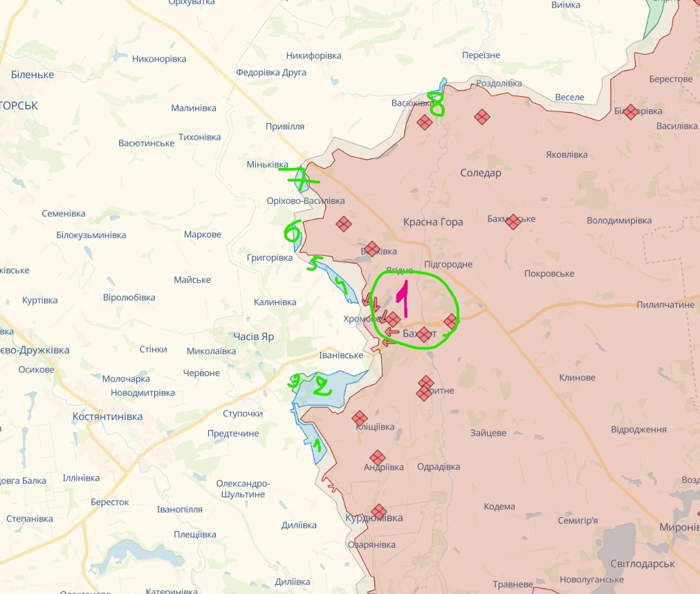Select the Миколаївка label
The width and height of the screenshot is (700, 594).
pos(211,351)
